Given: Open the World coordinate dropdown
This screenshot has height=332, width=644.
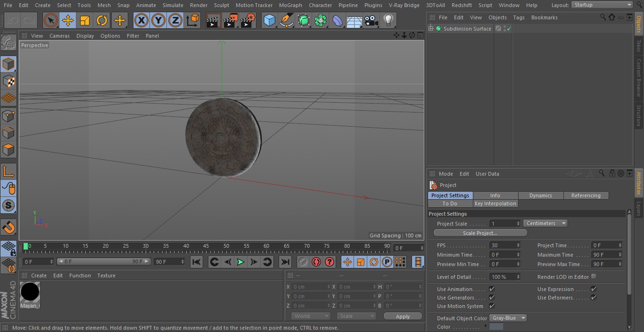Looking at the screenshot, I should (x=310, y=316).
